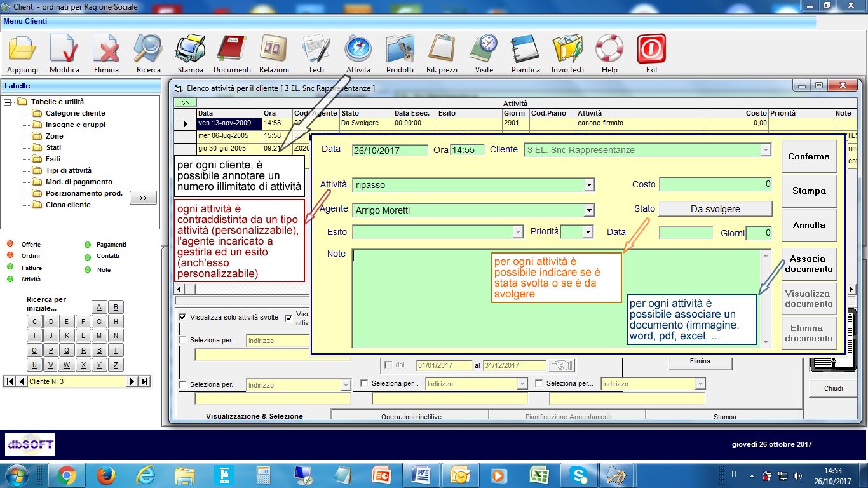Open the Esito dropdown
Viewport: 868px width, 488px height.
[518, 232]
